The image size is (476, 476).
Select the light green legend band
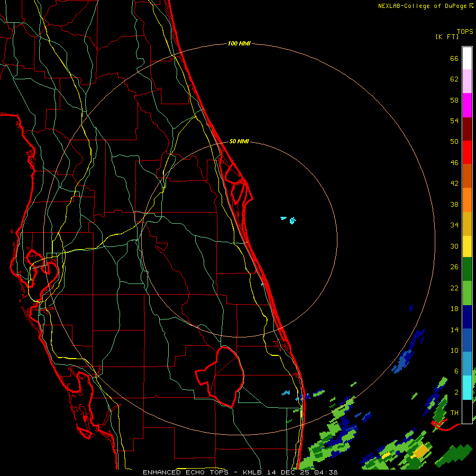tap(467, 293)
